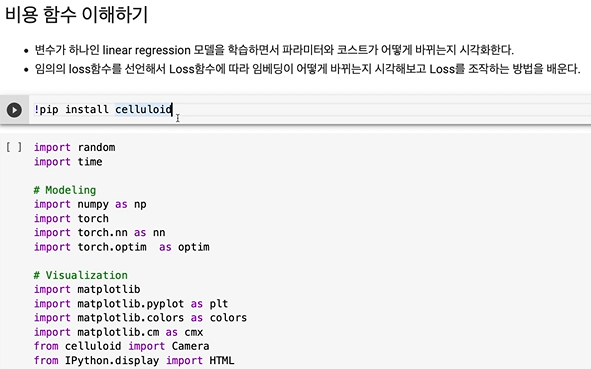Click the 'import torch' line

click(71, 218)
